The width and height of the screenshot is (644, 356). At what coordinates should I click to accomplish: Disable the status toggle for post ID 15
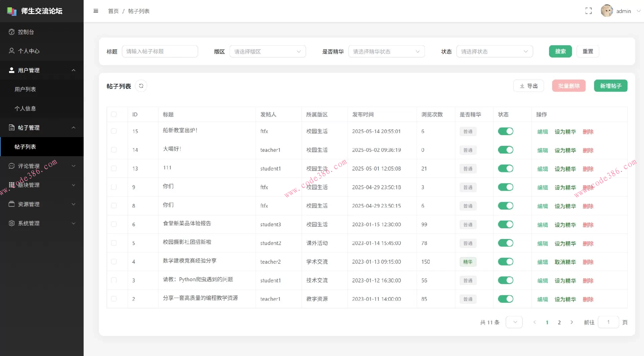point(505,131)
